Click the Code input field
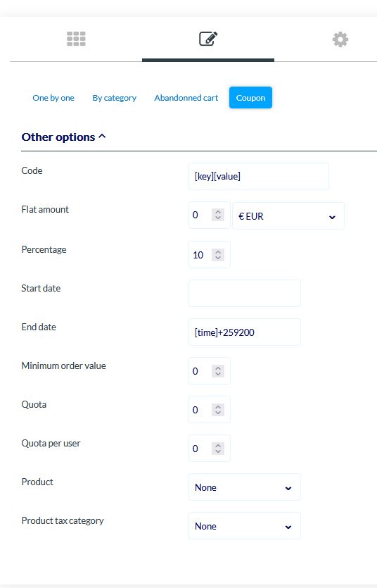 coord(259,176)
